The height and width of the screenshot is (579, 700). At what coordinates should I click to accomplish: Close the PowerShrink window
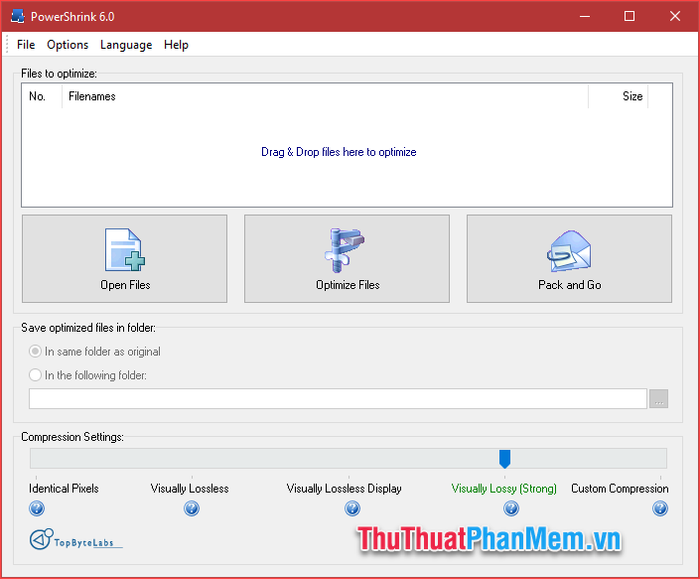[x=675, y=17]
